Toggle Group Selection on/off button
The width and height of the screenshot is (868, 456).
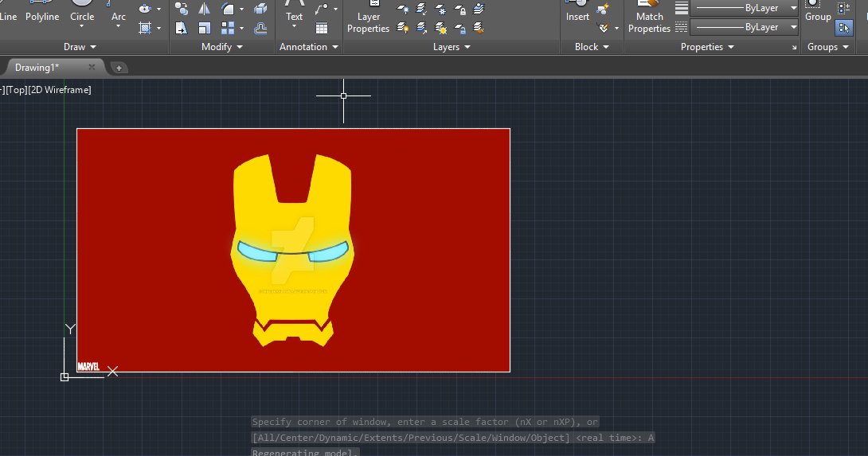[x=843, y=28]
